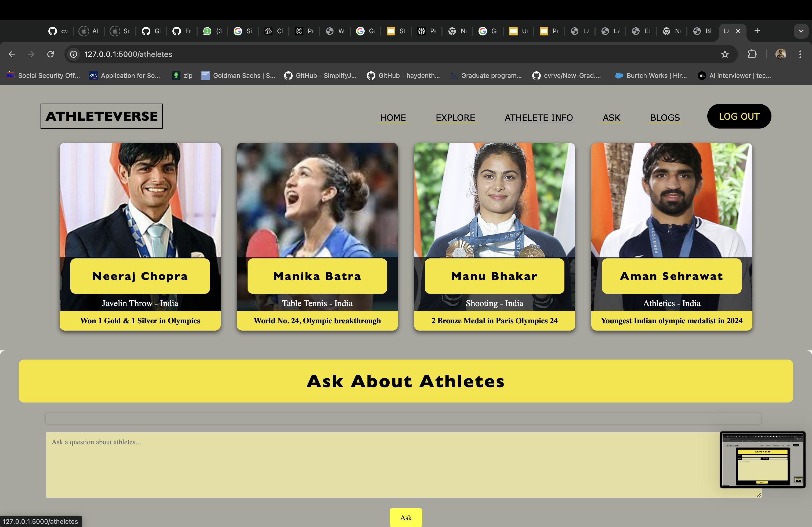Viewport: 812px width, 527px height.
Task: Open the Chrome three-dot menu
Action: [800, 54]
